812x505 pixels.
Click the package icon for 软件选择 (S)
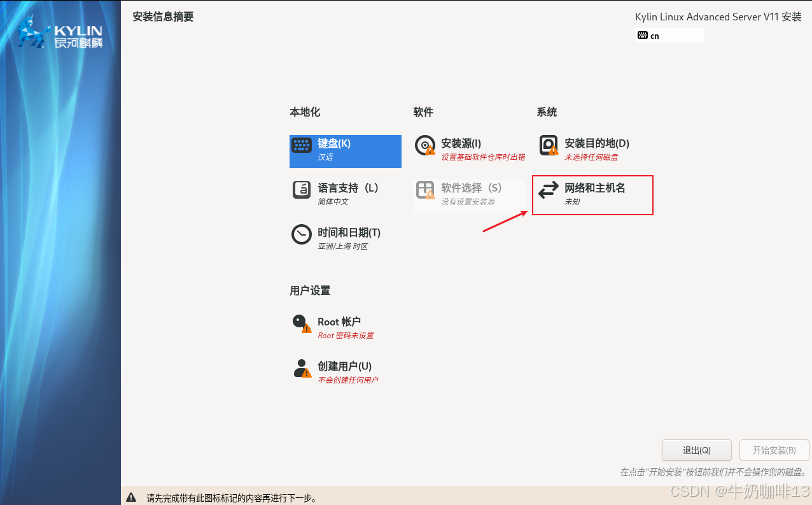pyautogui.click(x=425, y=190)
